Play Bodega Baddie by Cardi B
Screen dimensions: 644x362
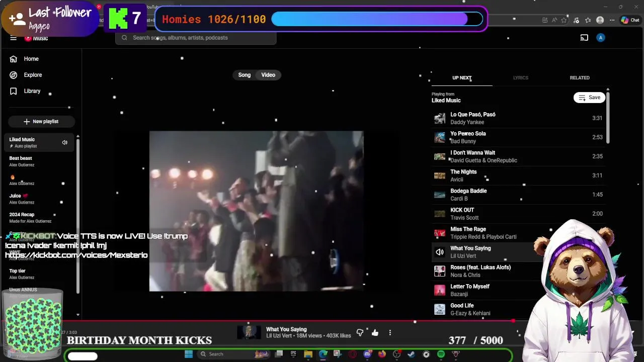click(518, 195)
